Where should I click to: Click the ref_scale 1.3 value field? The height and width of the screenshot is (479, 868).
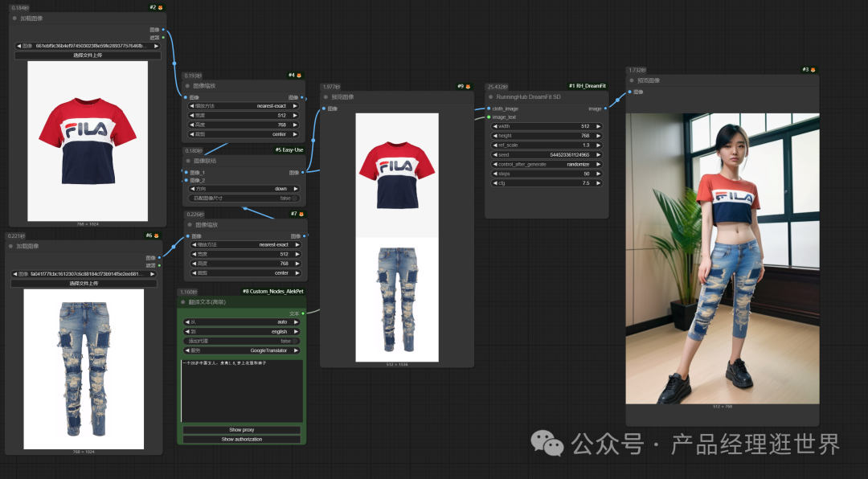click(547, 145)
